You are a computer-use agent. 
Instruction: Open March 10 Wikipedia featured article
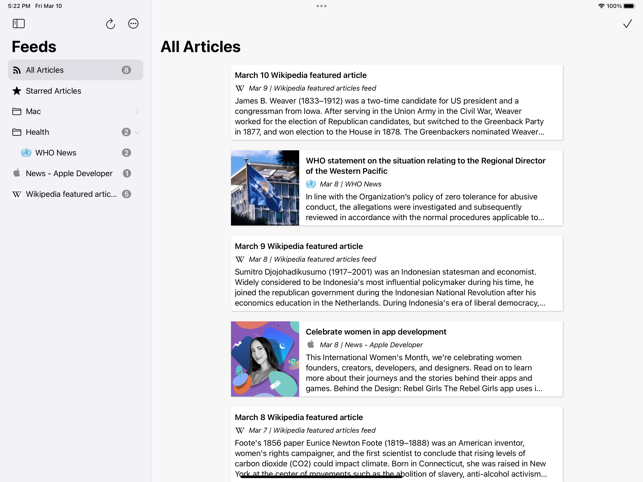tap(397, 103)
